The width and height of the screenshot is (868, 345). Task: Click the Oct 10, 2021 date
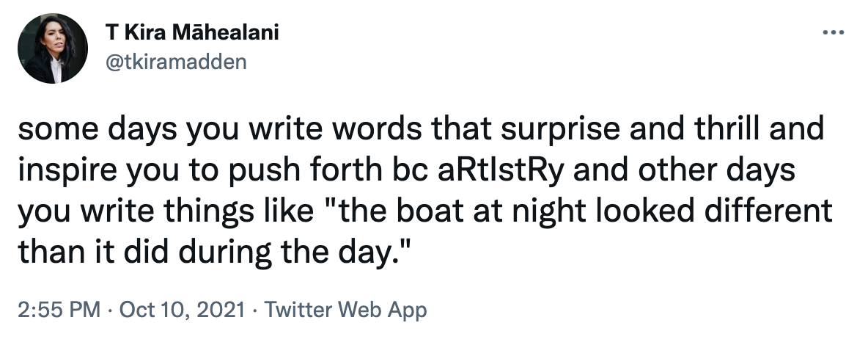[182, 309]
